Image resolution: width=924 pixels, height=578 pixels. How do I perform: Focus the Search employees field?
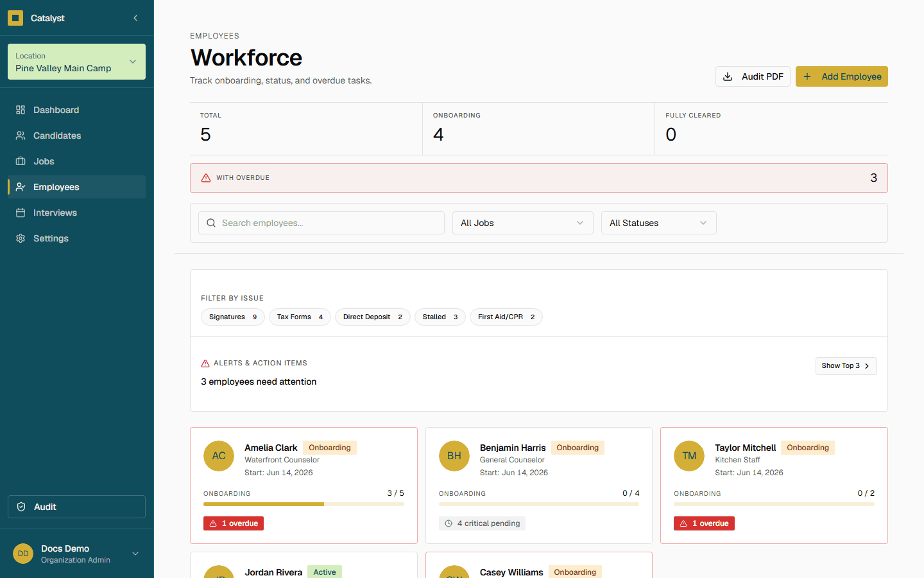[x=321, y=223]
